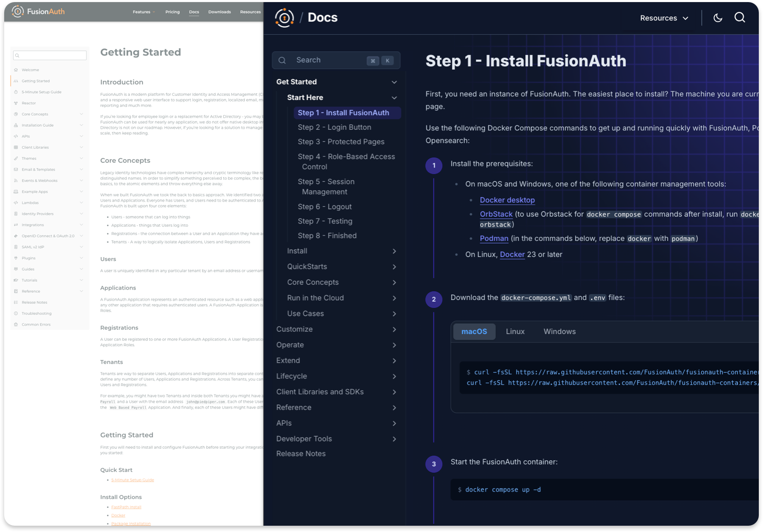Click the icon beside Lambdas in the light sidebar
Image resolution: width=763 pixels, height=532 pixels.
tap(16, 203)
